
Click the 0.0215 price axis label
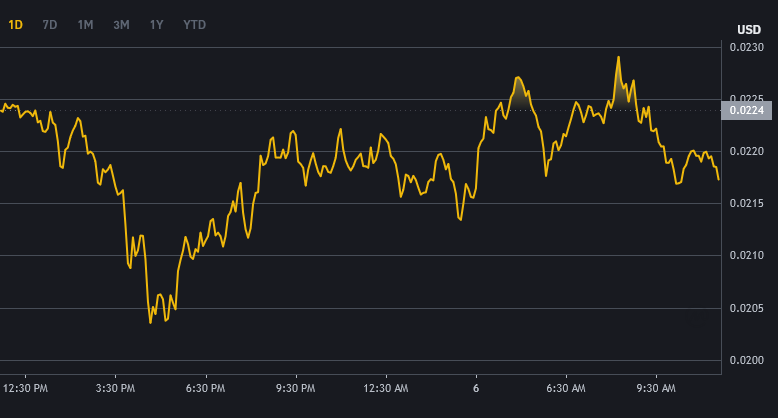[x=747, y=203]
